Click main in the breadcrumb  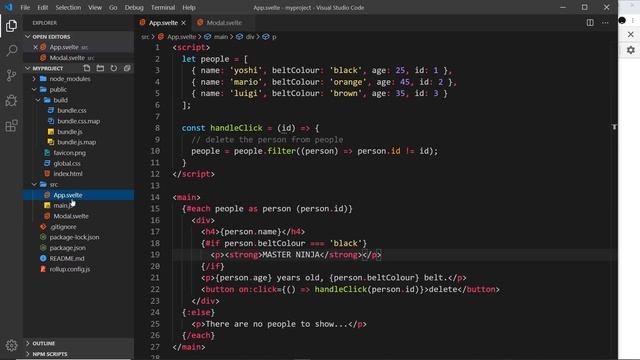click(x=221, y=37)
